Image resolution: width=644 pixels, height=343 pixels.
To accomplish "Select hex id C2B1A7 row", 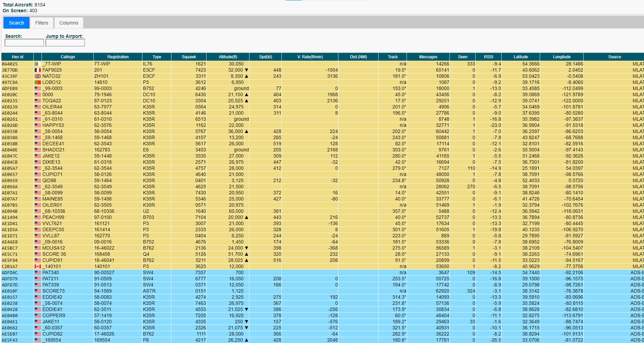I will [323, 267].
